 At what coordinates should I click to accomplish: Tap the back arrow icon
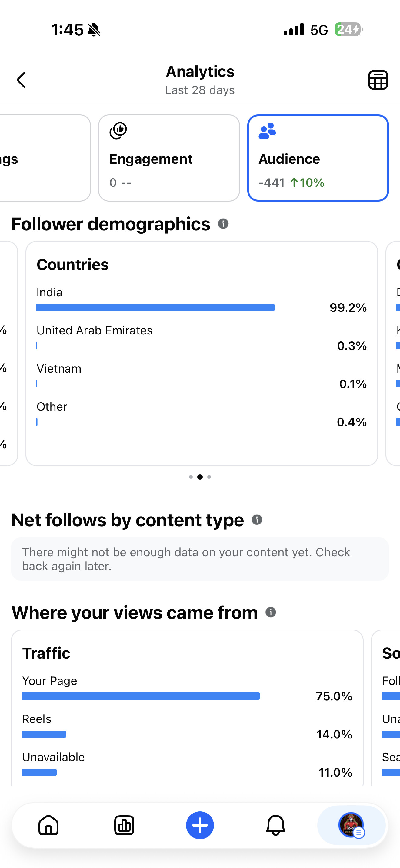[x=21, y=80]
